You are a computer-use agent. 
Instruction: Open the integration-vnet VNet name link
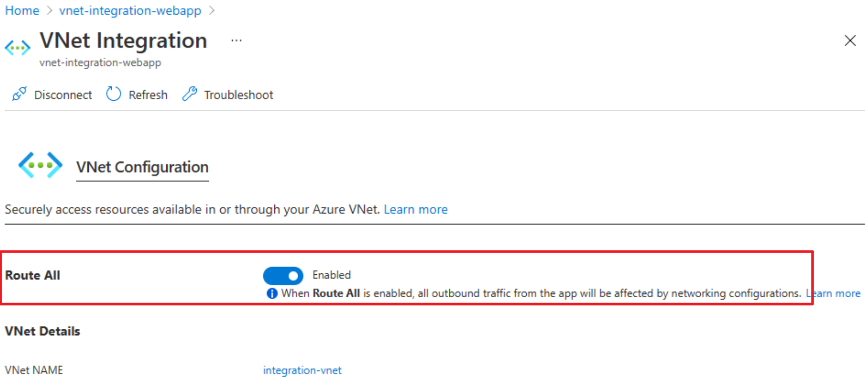[x=302, y=370]
